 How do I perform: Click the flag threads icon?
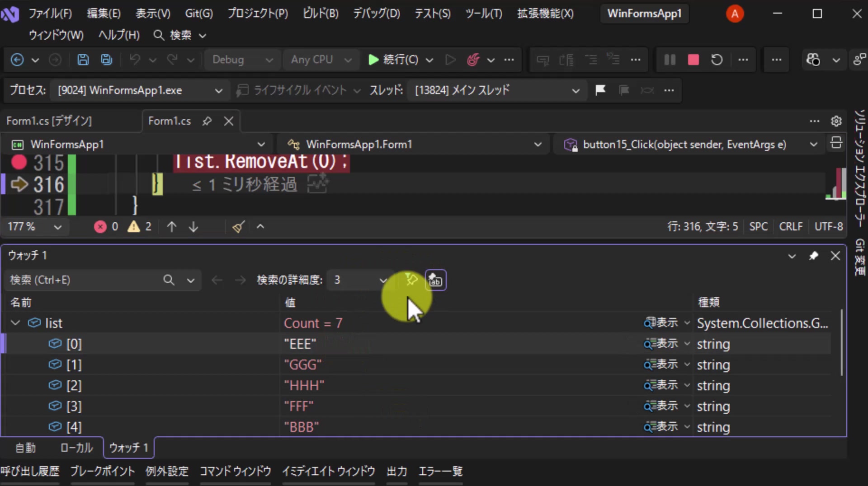click(600, 90)
